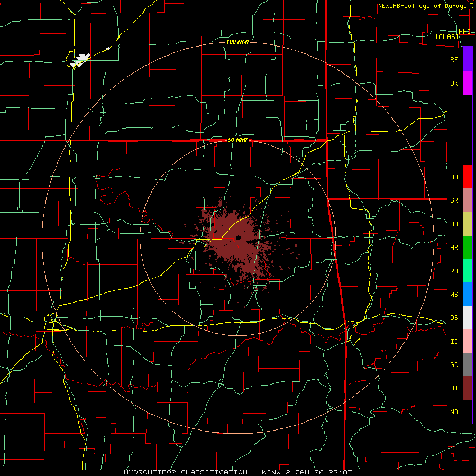This screenshot has width=476, height=476.
Task: Click the HR legend label
Action: pos(454,248)
